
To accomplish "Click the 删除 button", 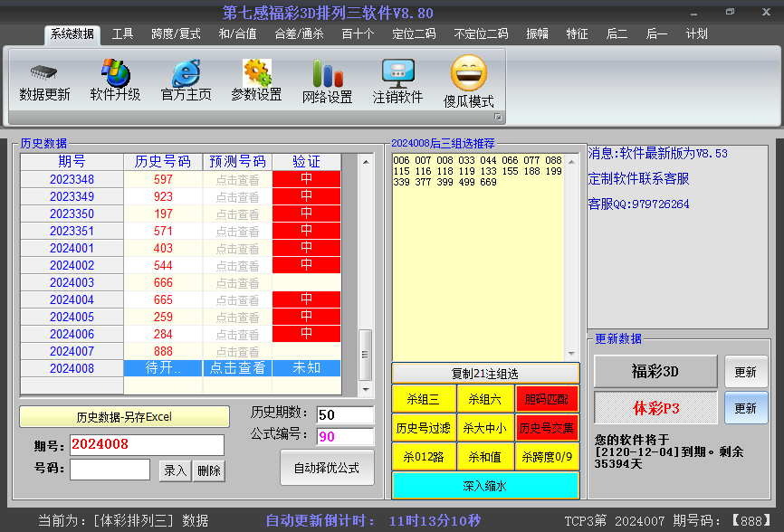I will point(209,470).
